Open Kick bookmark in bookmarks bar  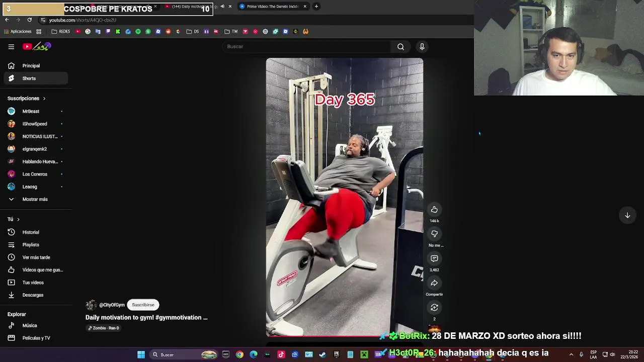point(118,31)
